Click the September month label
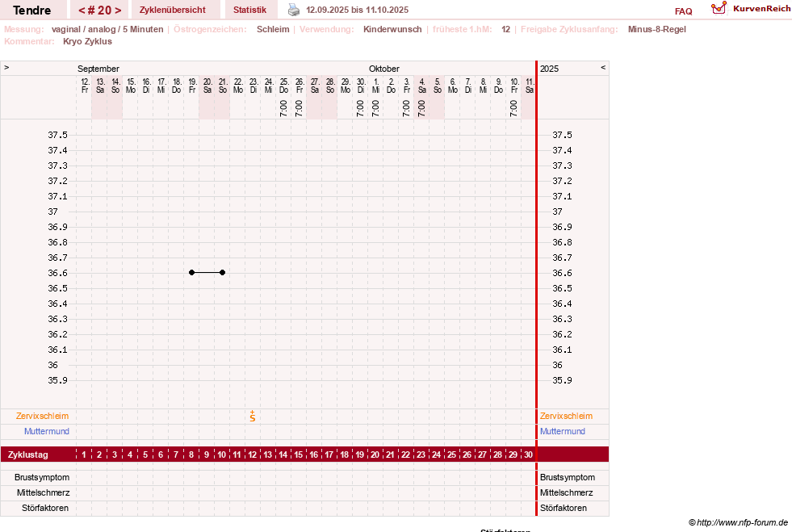 (98, 69)
